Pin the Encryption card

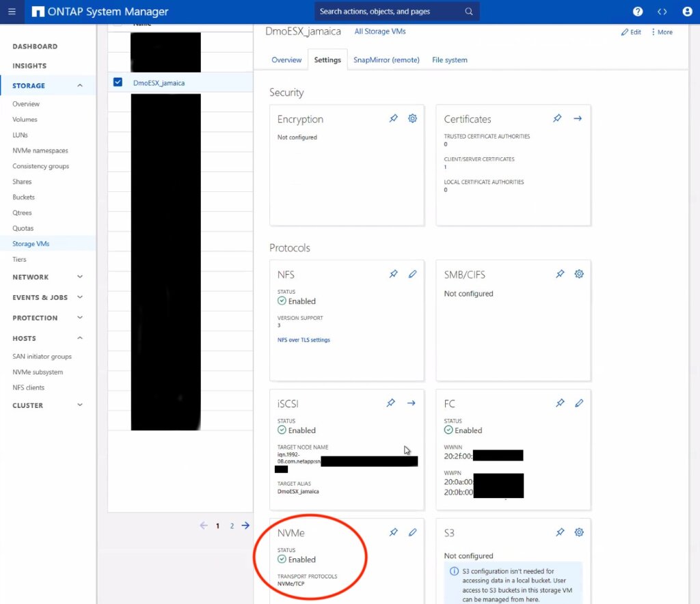point(393,118)
